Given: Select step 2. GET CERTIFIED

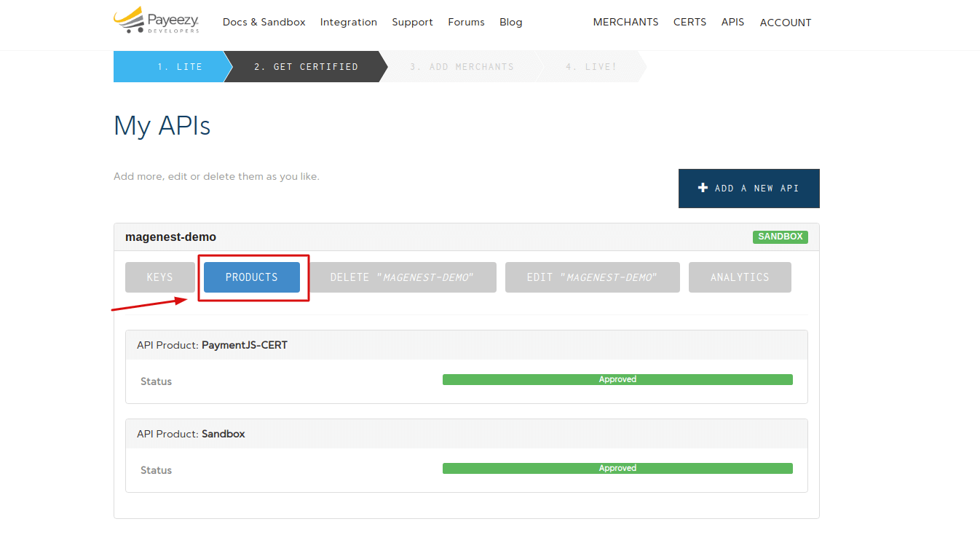Looking at the screenshot, I should (x=306, y=66).
